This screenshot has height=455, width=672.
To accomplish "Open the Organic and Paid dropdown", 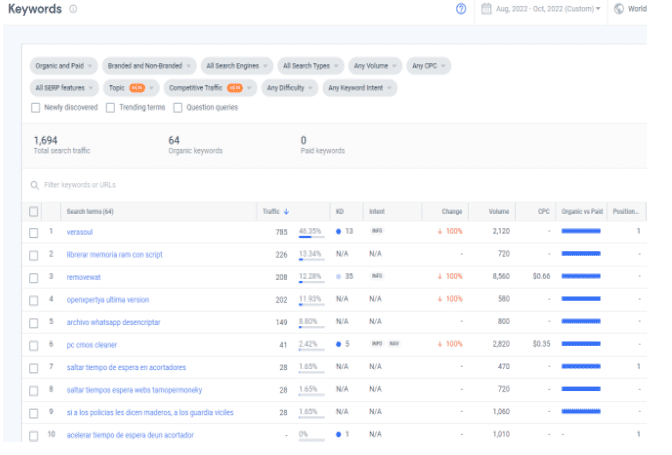I will coord(63,66).
